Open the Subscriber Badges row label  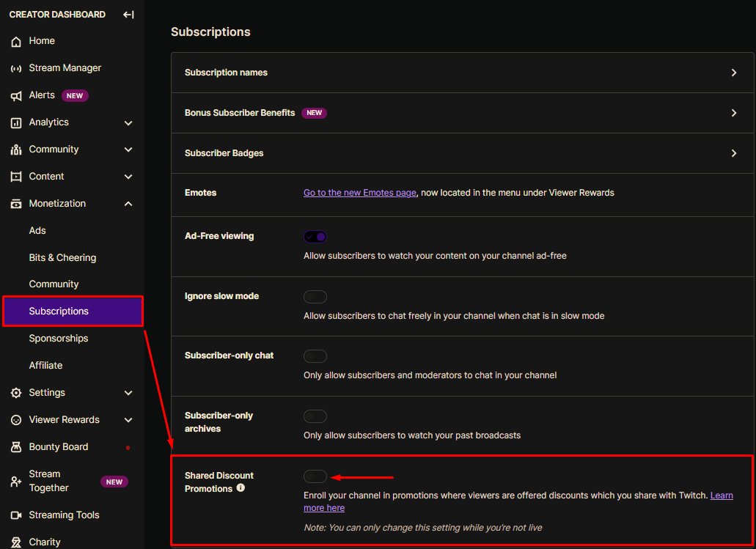224,153
